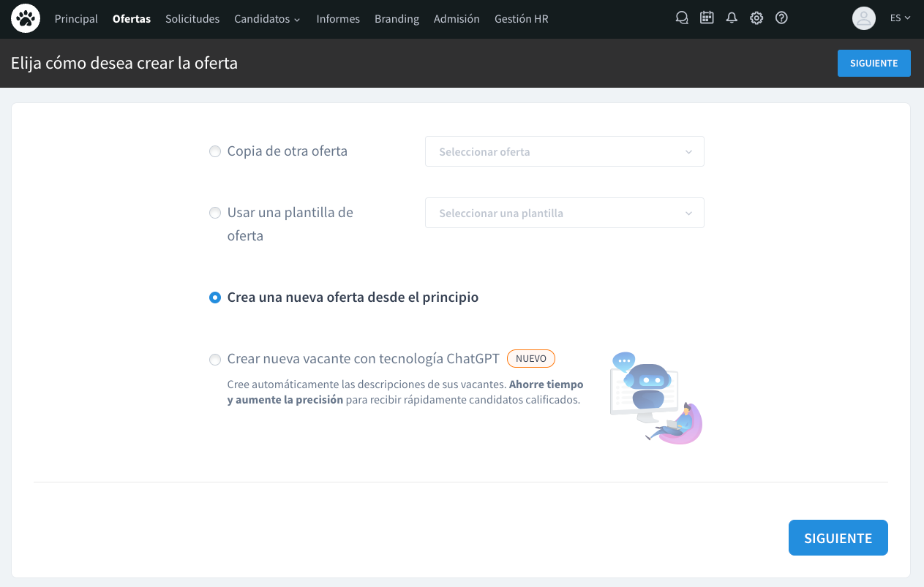Open the settings gear icon

tap(756, 19)
